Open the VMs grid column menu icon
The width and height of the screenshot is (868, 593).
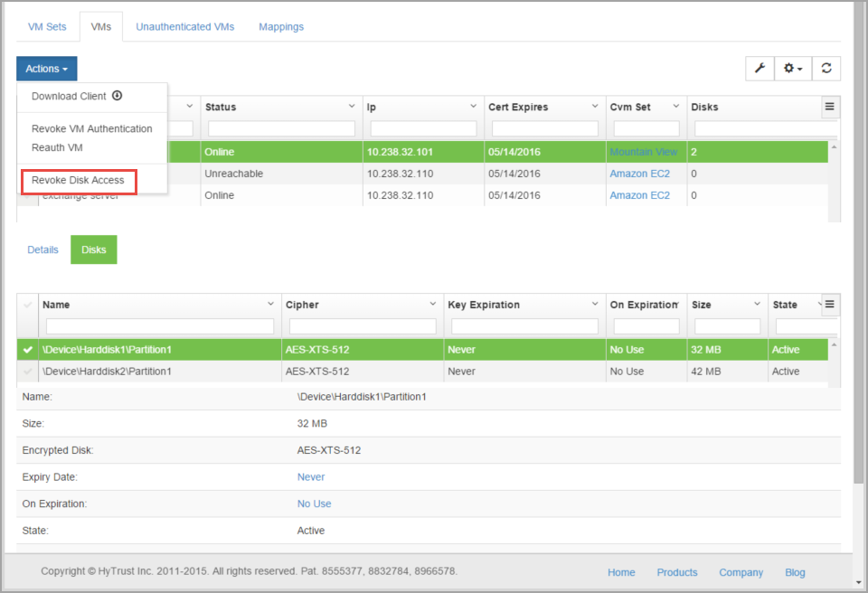[829, 107]
